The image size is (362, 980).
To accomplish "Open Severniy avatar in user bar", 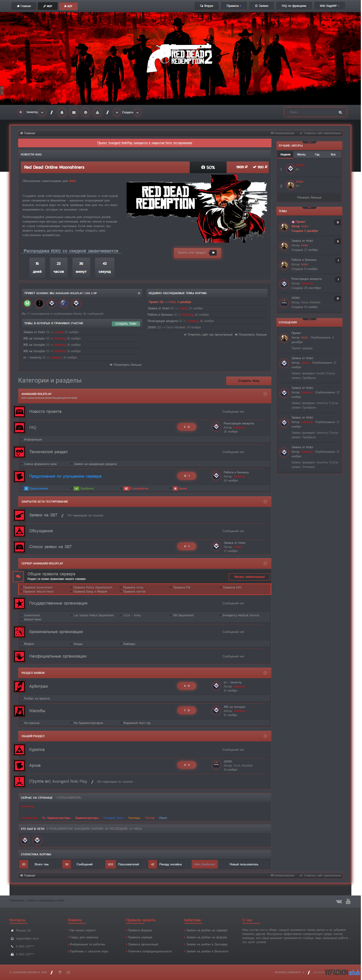I will click(21, 113).
